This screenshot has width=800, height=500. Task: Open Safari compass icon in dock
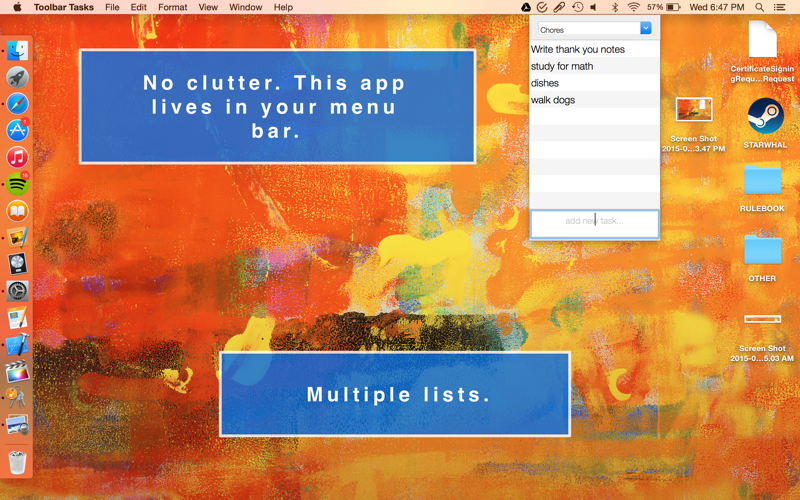(x=17, y=104)
